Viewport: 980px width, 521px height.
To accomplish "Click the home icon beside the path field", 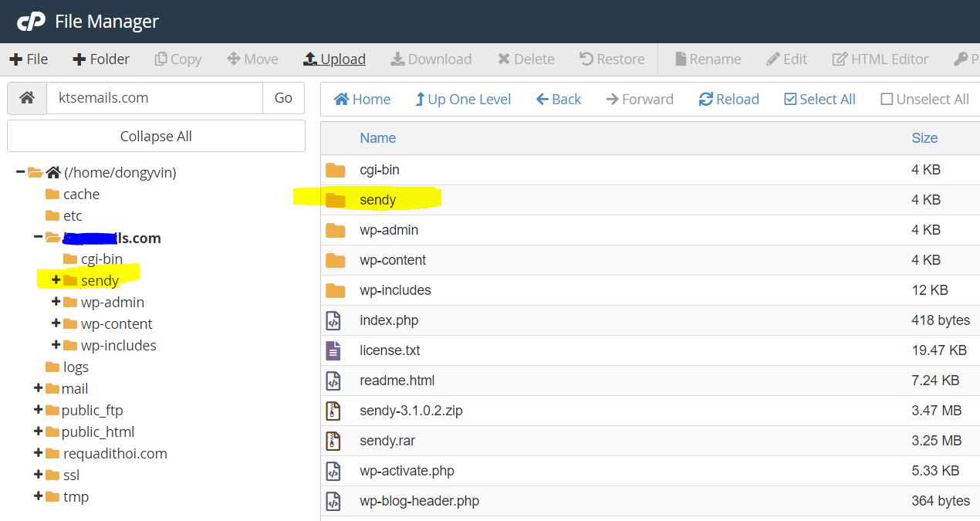I will 27,98.
